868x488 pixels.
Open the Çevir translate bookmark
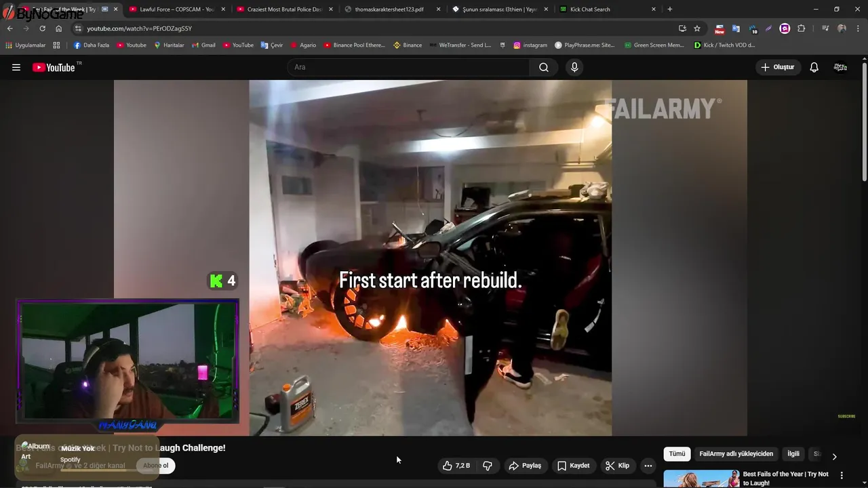pos(272,45)
